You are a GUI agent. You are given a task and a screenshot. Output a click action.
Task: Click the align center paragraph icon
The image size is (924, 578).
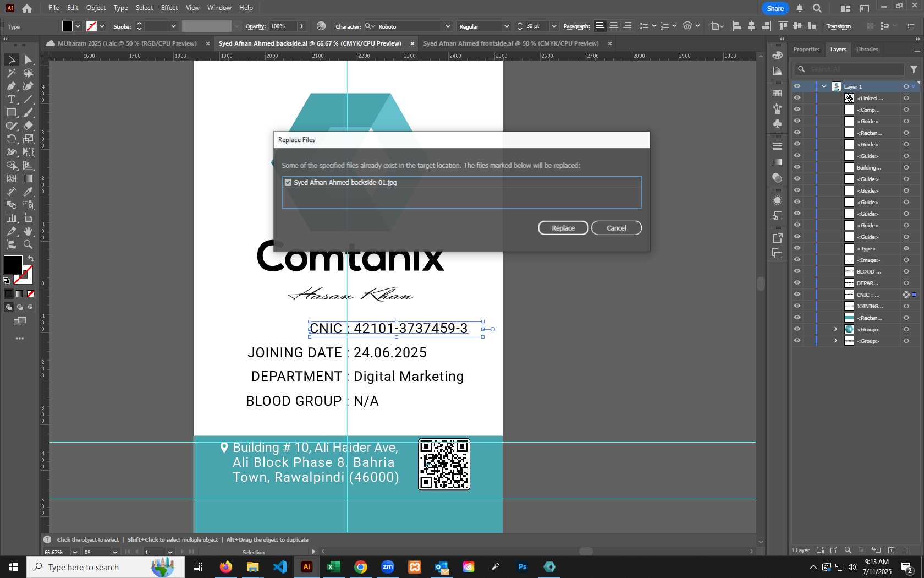(614, 26)
